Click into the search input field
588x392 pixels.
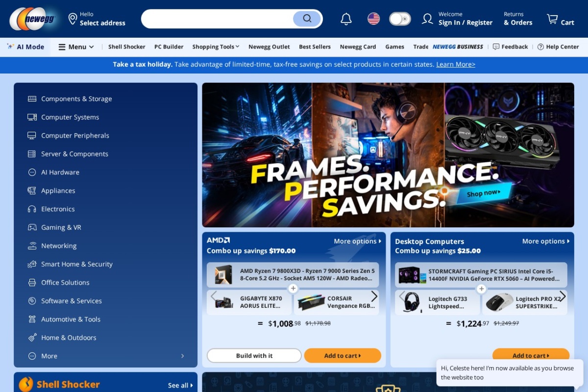pyautogui.click(x=218, y=19)
